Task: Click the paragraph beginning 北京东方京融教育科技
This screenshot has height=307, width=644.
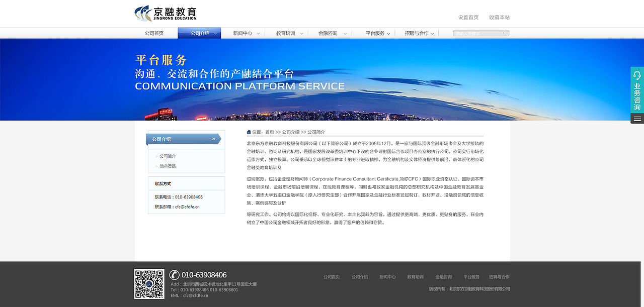Action: point(365,155)
